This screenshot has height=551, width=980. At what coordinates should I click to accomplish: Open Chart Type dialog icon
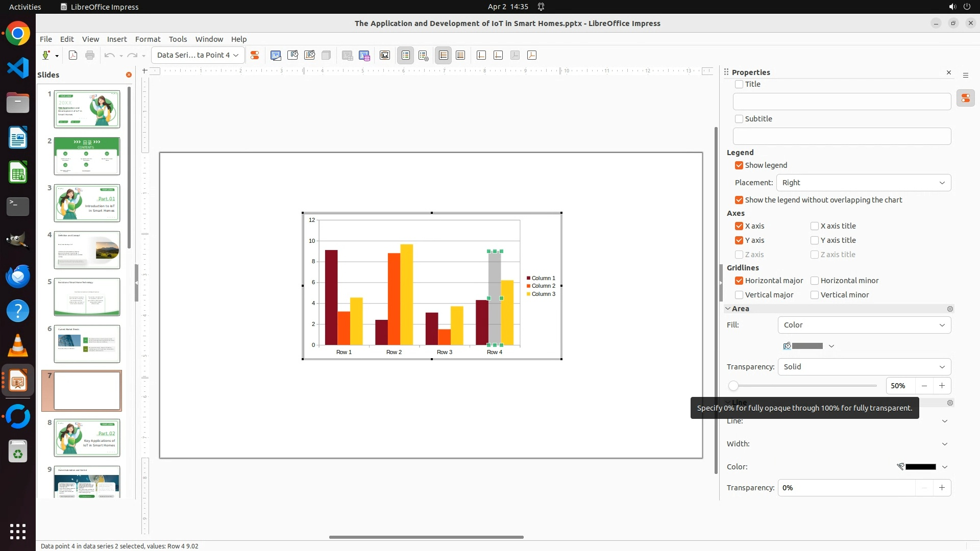(x=276, y=55)
